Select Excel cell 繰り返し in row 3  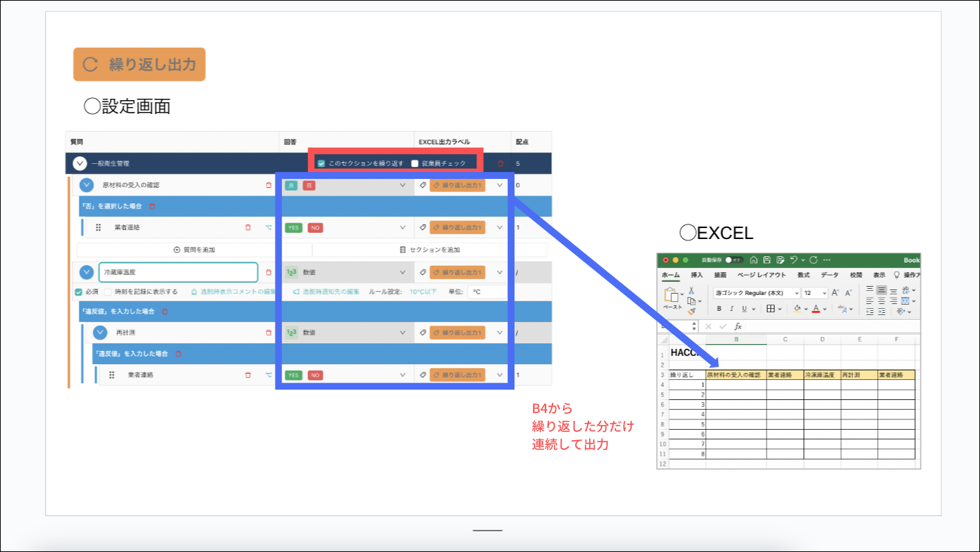click(687, 375)
